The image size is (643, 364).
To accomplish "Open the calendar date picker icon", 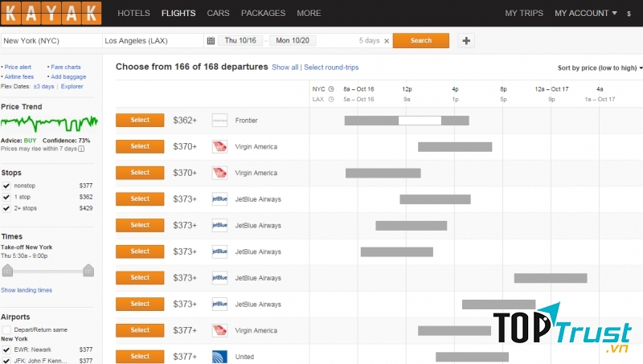I will 211,41.
